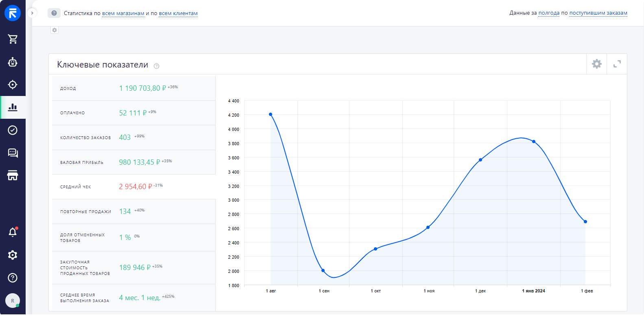Expand the key indicators widget fullscreen

[617, 64]
